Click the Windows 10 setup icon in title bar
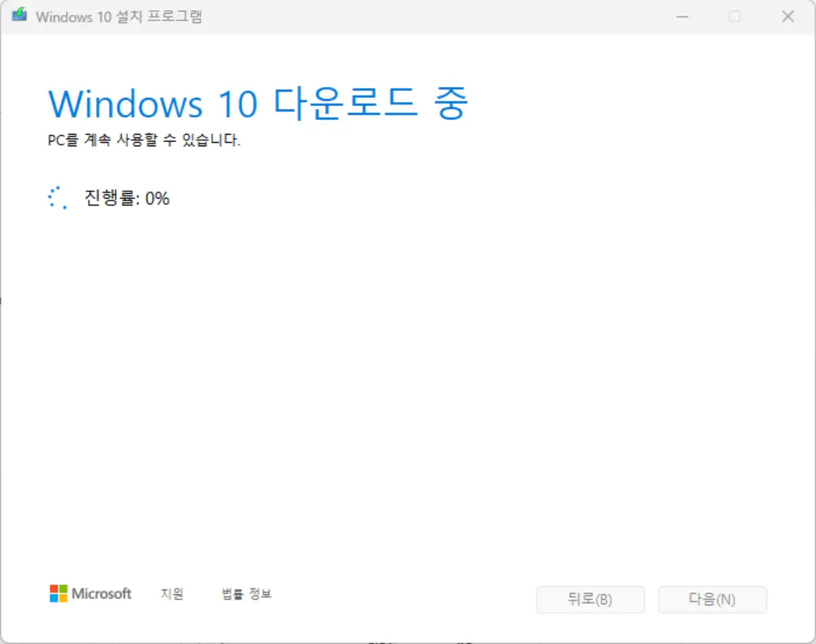This screenshot has width=816, height=644. click(x=20, y=16)
